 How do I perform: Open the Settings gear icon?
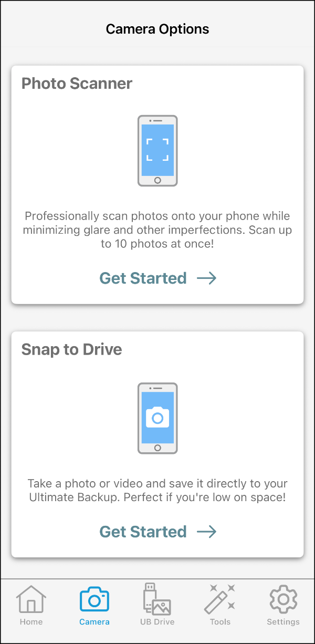pos(283,599)
